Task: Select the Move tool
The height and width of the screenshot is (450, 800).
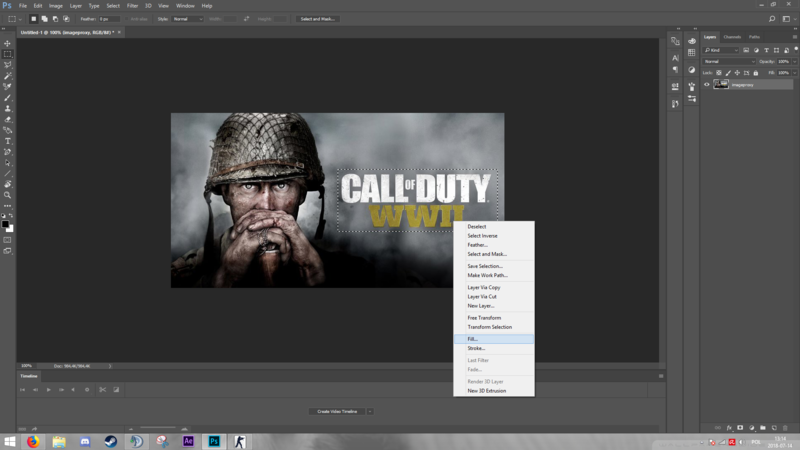Action: coord(8,44)
